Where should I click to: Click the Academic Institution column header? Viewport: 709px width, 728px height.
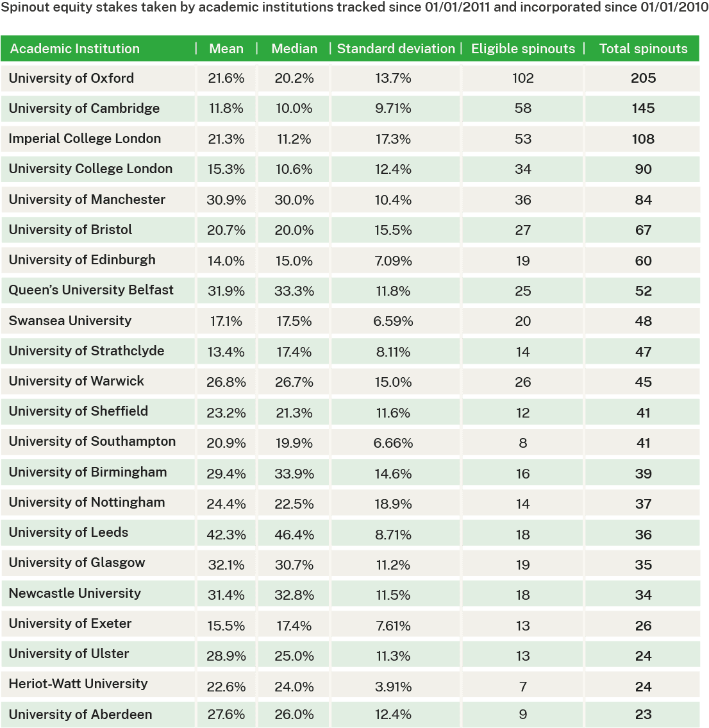(75, 49)
